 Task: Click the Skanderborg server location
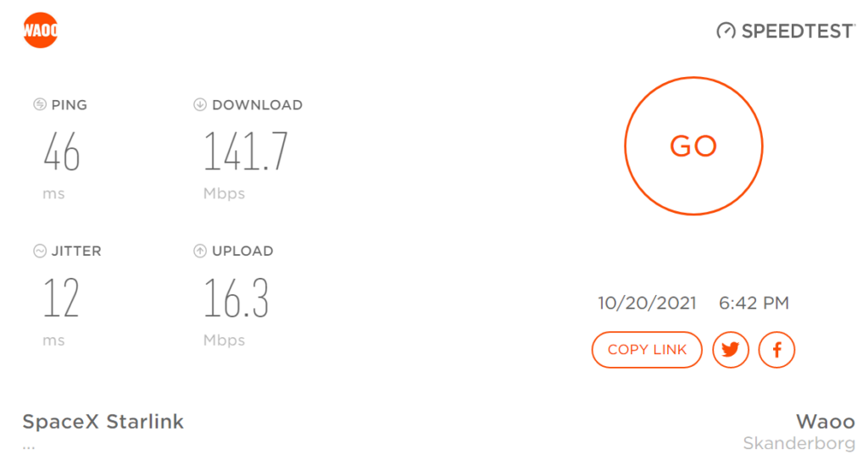(798, 443)
